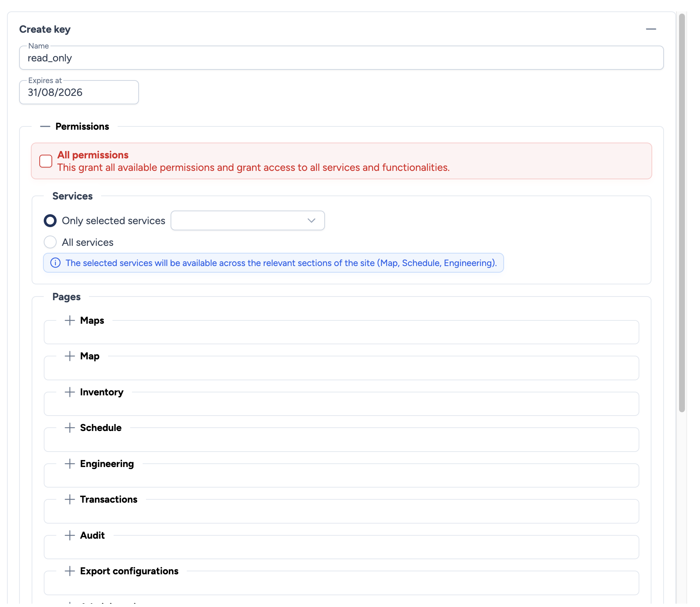700x607 pixels.
Task: Collapse the Create key panel with minus icon
Action: click(x=651, y=29)
